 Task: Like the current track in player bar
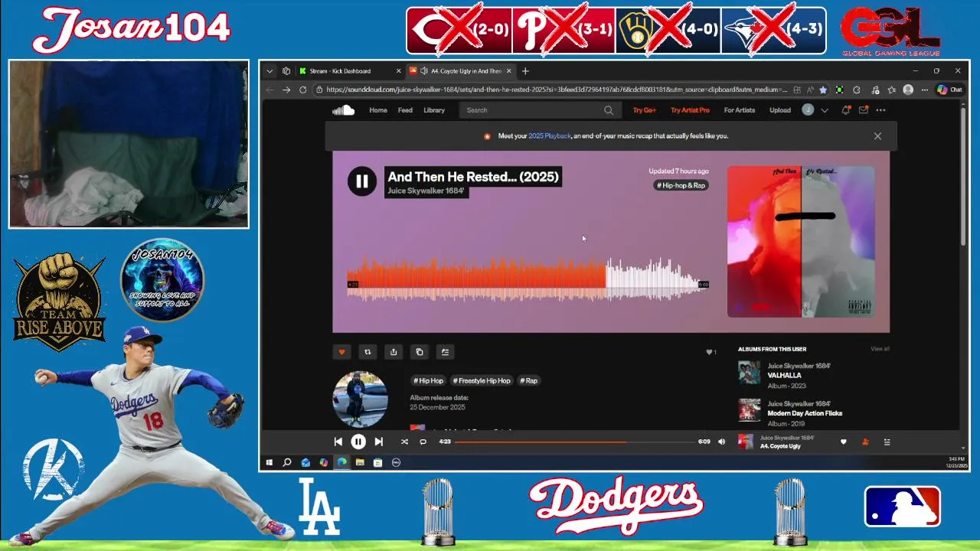844,442
